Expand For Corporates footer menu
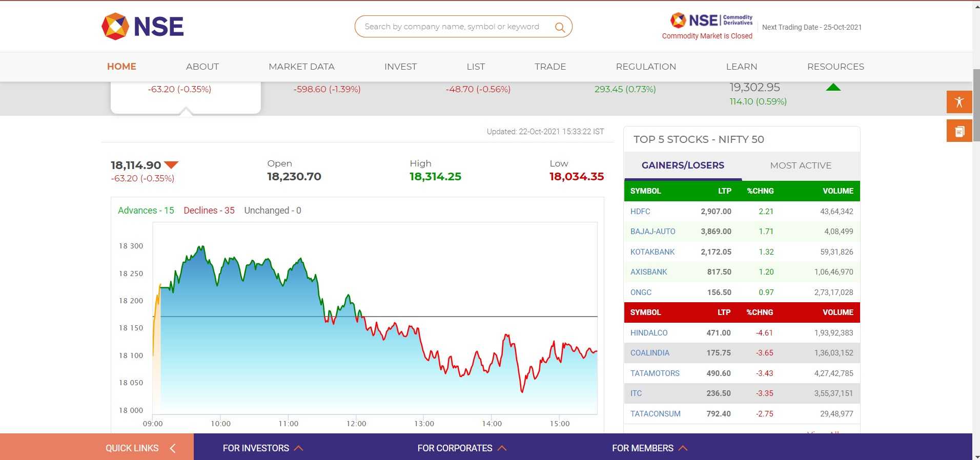Screen dimensions: 980x460 tap(462, 448)
